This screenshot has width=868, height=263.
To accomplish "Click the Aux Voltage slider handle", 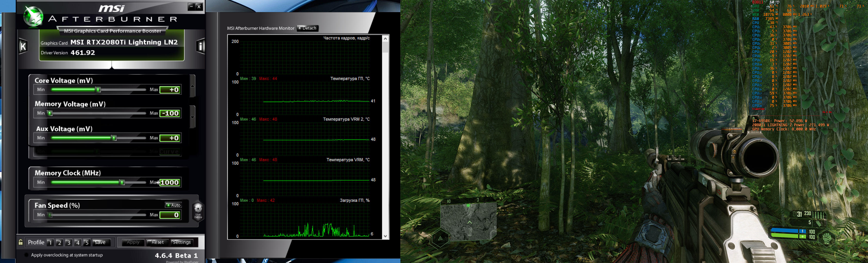I will click(114, 138).
